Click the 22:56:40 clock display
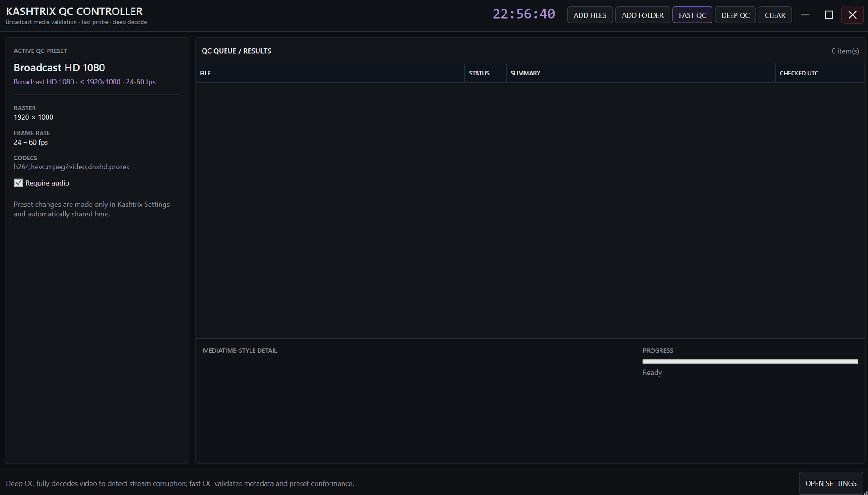The height and width of the screenshot is (495, 868). click(524, 14)
